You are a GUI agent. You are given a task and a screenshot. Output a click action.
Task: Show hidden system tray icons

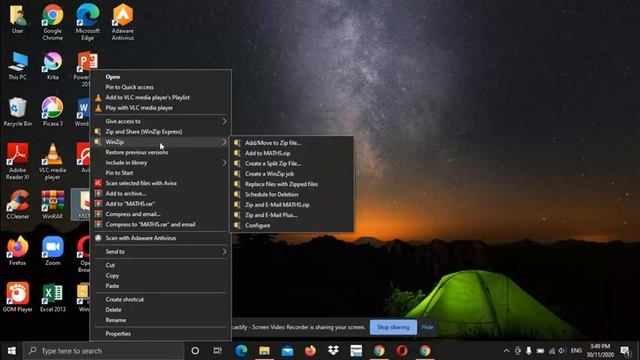point(507,351)
